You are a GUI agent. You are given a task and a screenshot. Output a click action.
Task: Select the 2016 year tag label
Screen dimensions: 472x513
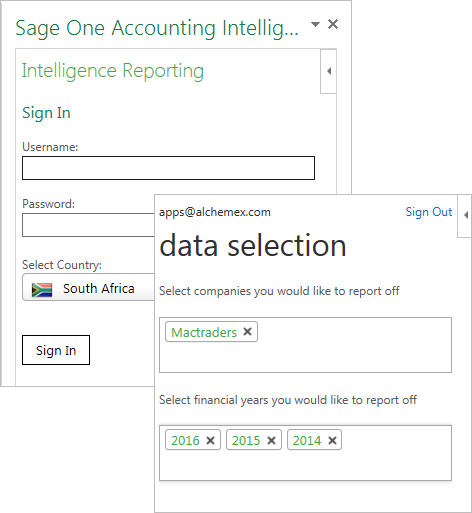pos(185,440)
